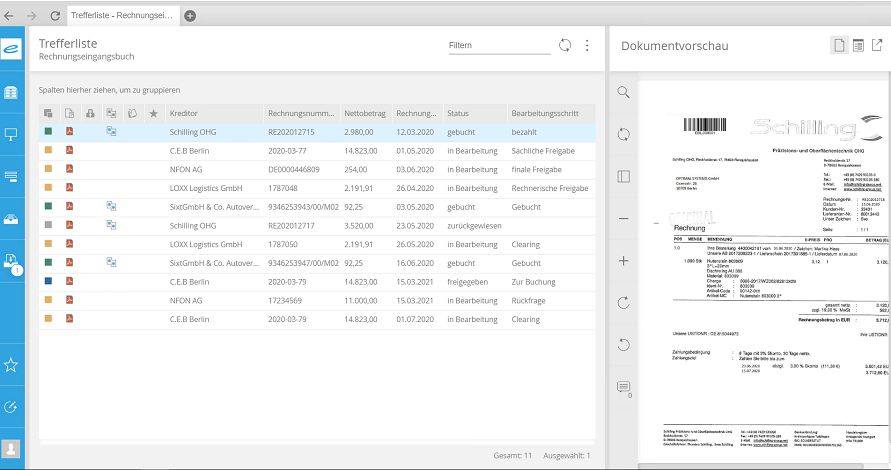Screen dimensions: 891x470
Task: Sort by status color column header icon
Action: pyautogui.click(x=48, y=114)
